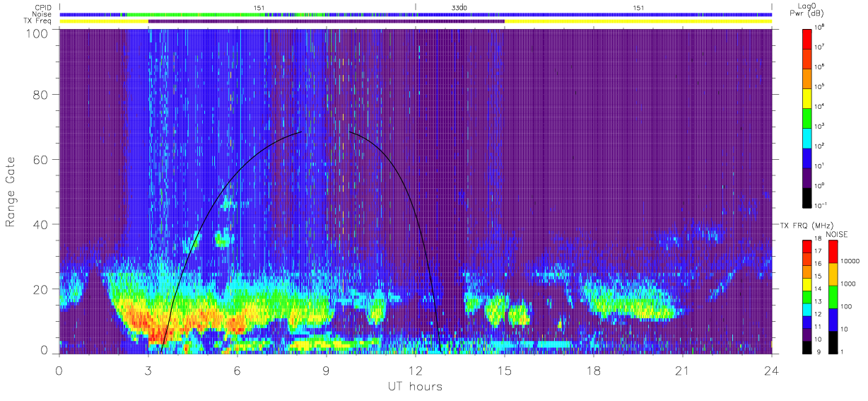Click the x-axis tick label '15'

(x=505, y=370)
